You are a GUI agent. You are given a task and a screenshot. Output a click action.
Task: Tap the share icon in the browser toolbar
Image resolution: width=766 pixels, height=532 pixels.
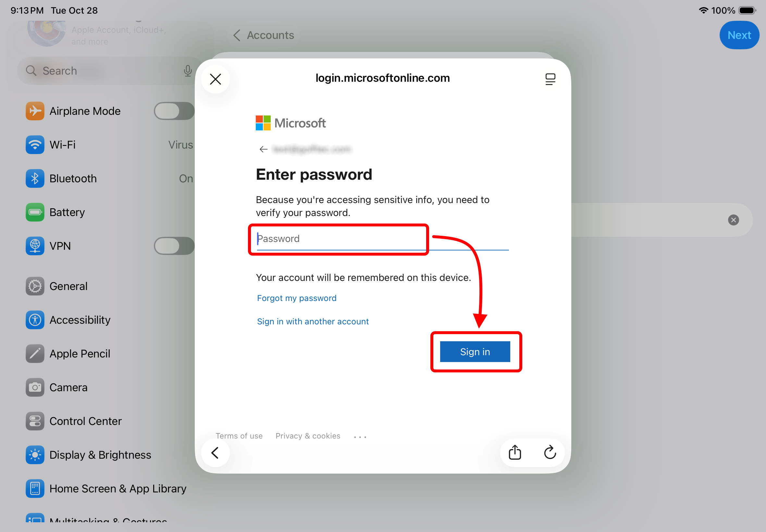(514, 452)
